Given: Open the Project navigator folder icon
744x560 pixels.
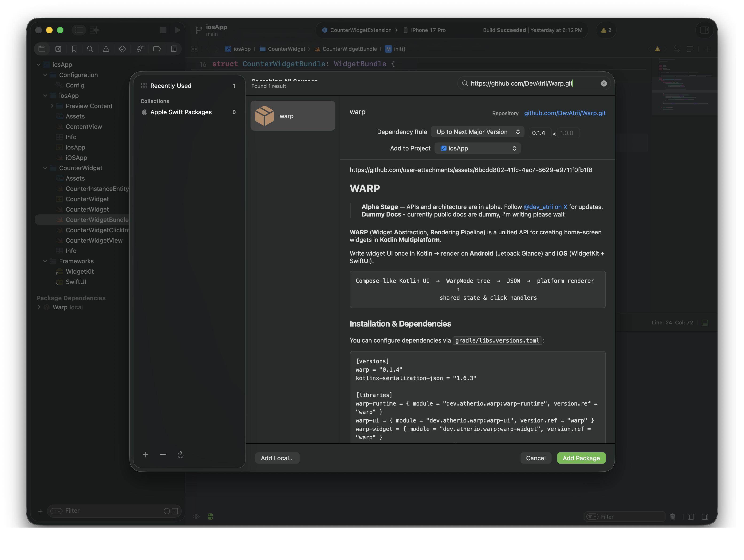Looking at the screenshot, I should pos(42,49).
